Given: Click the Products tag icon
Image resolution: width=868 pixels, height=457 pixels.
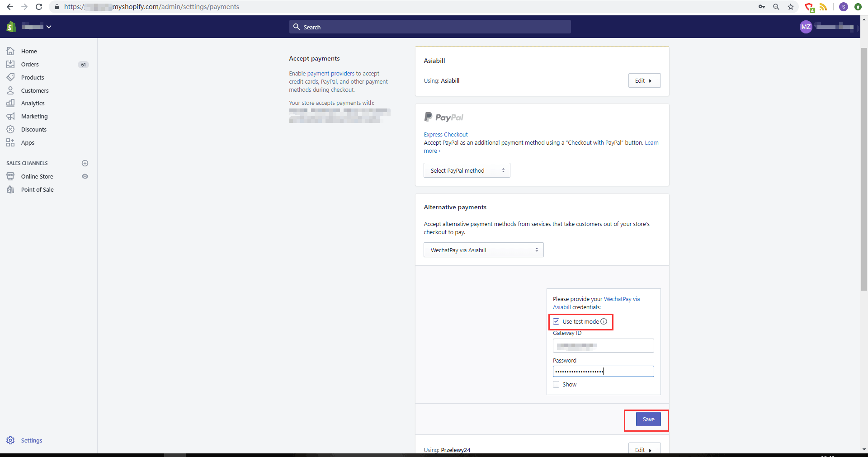Looking at the screenshot, I should point(10,77).
